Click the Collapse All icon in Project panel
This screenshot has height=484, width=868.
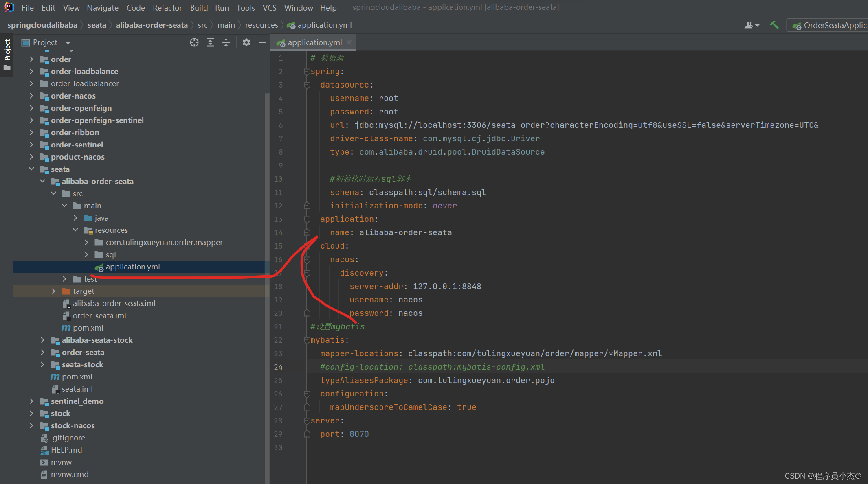click(226, 42)
